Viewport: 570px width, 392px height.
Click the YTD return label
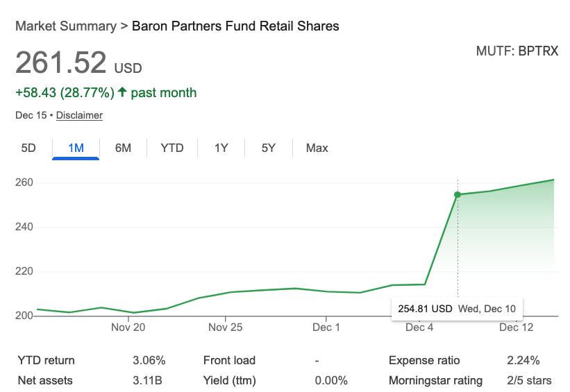(46, 360)
